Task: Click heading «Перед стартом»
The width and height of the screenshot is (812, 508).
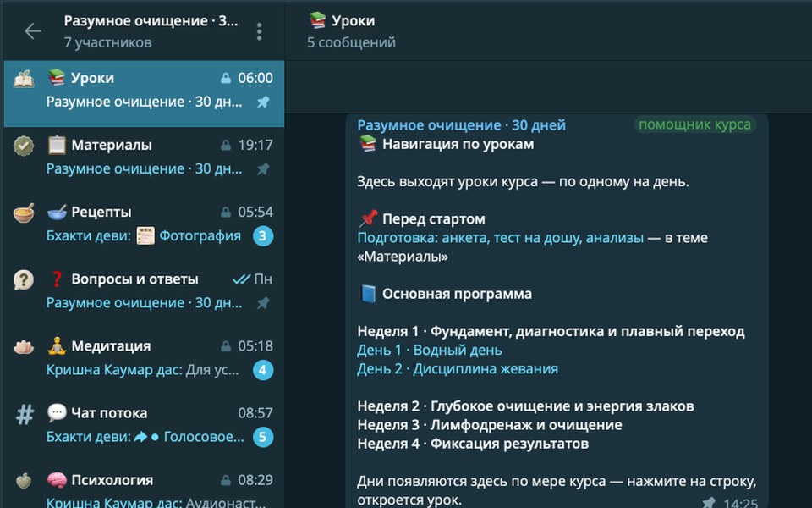Action: pos(434,219)
